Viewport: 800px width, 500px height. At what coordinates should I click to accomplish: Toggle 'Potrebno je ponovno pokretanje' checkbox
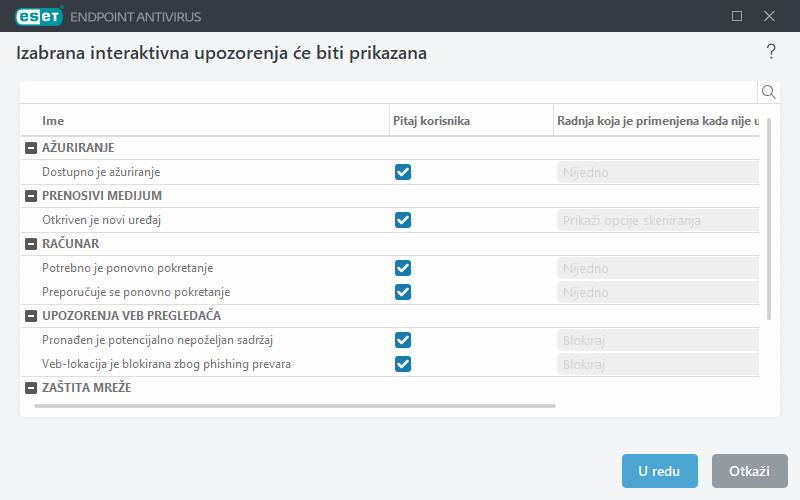[403, 268]
